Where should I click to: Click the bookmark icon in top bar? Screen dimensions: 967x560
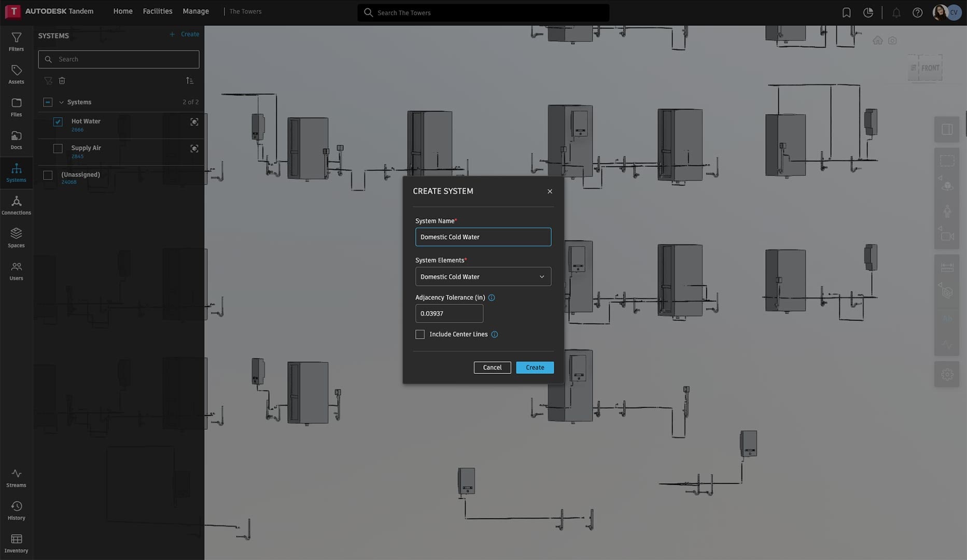[846, 12]
